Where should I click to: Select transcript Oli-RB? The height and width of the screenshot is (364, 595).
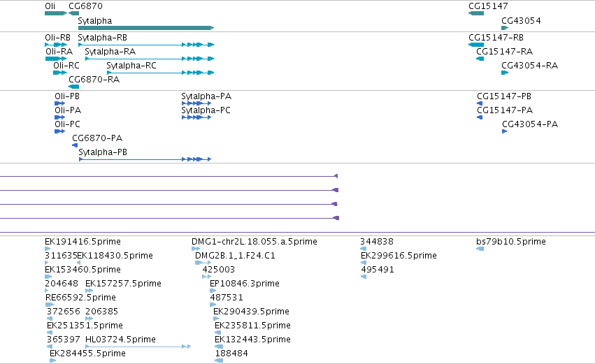click(56, 45)
